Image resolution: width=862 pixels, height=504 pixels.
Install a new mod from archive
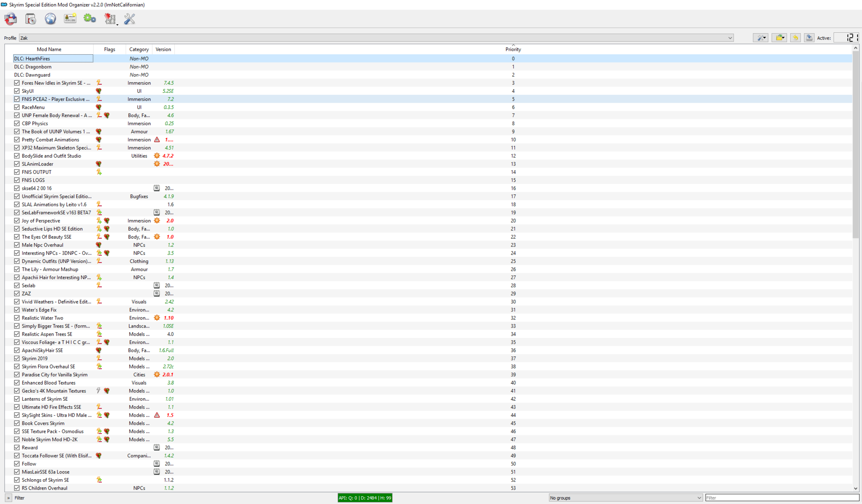(31, 19)
